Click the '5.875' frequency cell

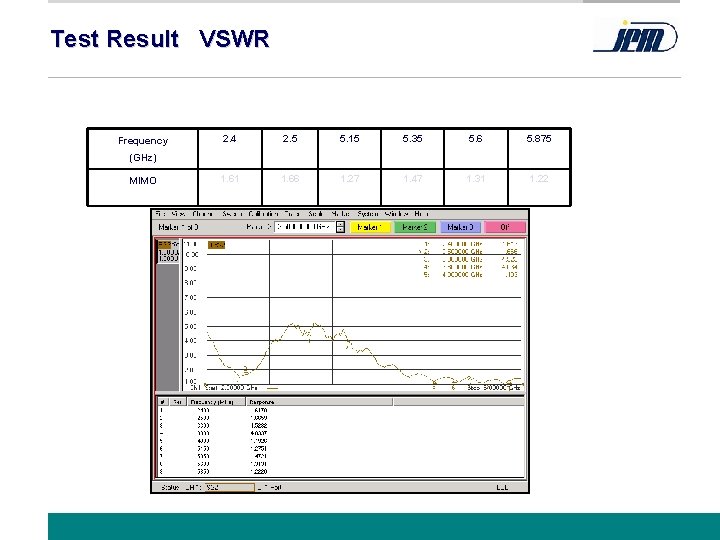click(539, 149)
